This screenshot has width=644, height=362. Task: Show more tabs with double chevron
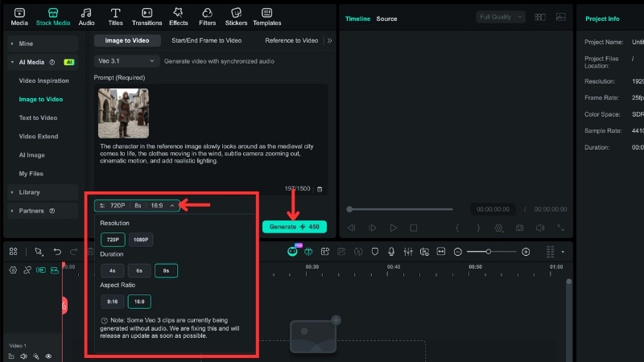coord(329,41)
